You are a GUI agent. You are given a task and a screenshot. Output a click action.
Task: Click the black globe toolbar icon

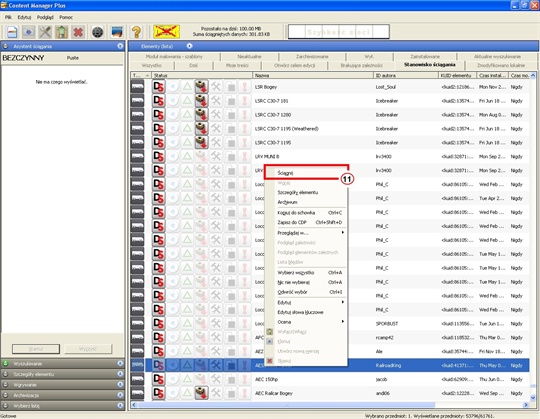[98, 32]
